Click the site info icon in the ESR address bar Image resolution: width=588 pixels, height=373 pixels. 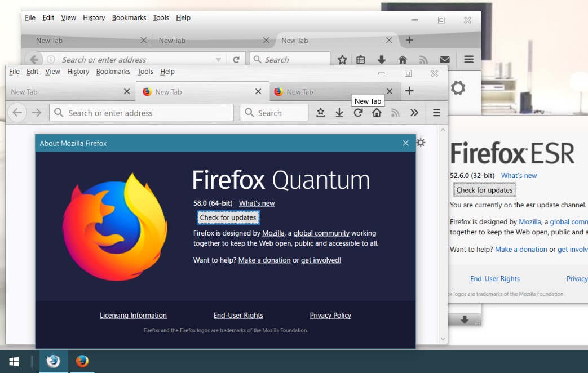click(x=51, y=59)
